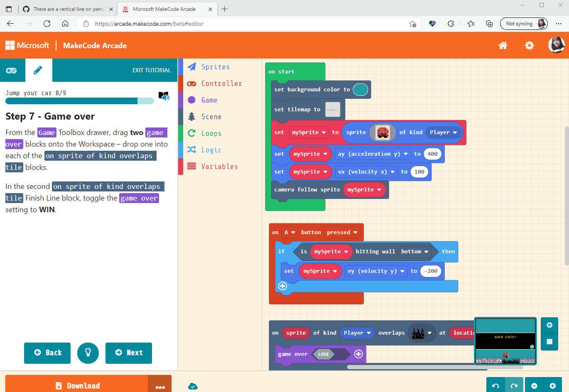
Task: Click the teal background color swatch
Action: pyautogui.click(x=361, y=89)
